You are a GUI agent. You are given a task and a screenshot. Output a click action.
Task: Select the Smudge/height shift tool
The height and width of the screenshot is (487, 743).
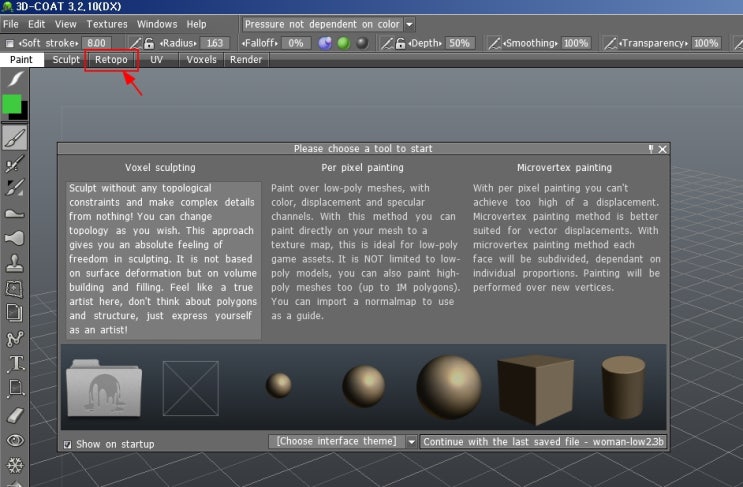15,213
